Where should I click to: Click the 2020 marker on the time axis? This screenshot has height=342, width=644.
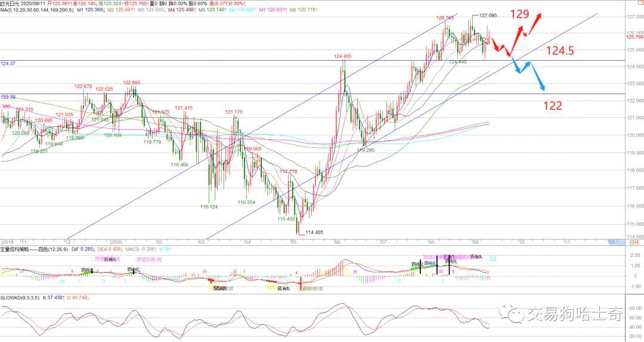(117, 242)
